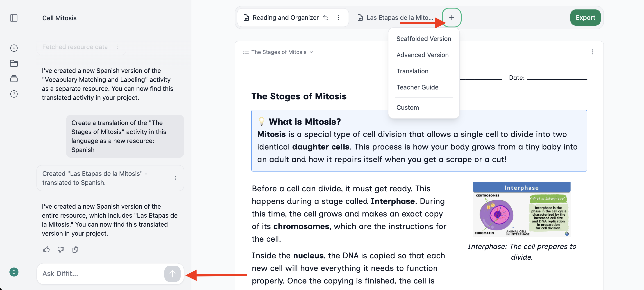Image resolution: width=644 pixels, height=290 pixels.
Task: Open the document three-dot options menu
Action: click(592, 52)
